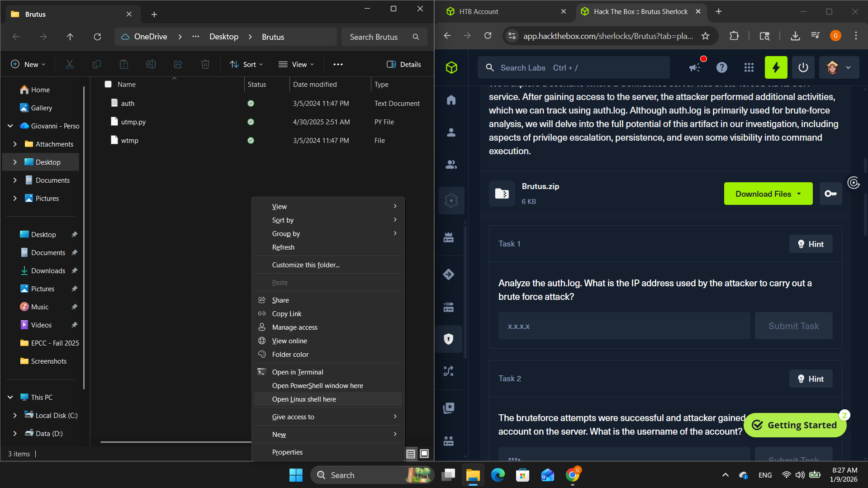Screen dimensions: 868x488
Task: Click the Share icon in Explorer toolbar
Action: 178,64
